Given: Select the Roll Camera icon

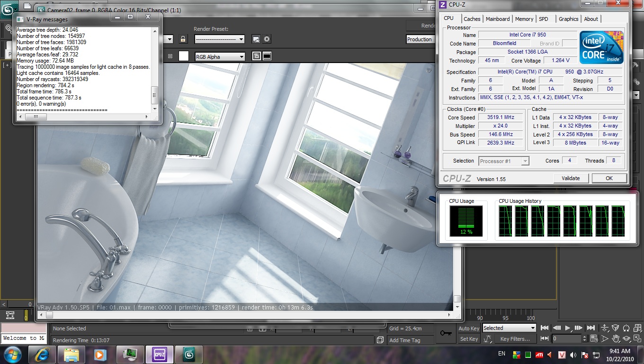Looking at the screenshot, I should [626, 328].
